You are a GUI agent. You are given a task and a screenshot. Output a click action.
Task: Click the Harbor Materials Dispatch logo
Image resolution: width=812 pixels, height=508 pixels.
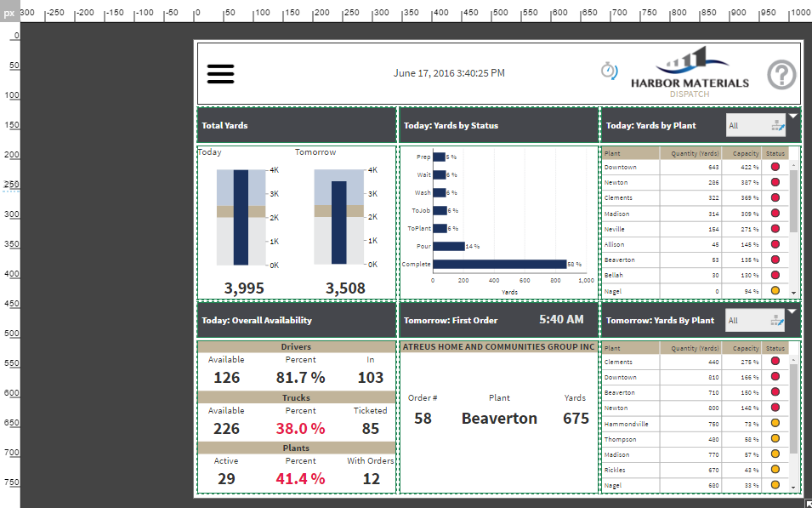pyautogui.click(x=690, y=72)
